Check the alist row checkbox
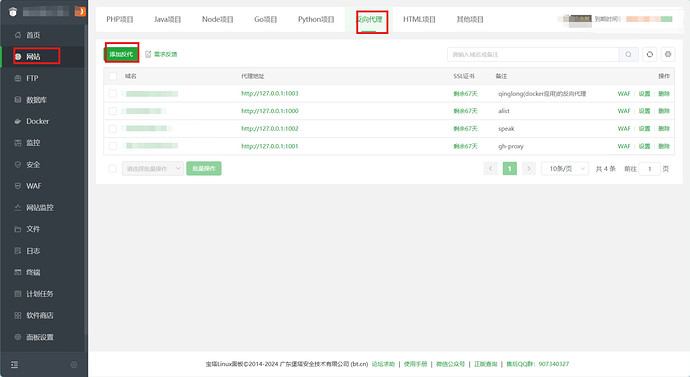Viewport: 690px width, 377px height. coord(113,111)
